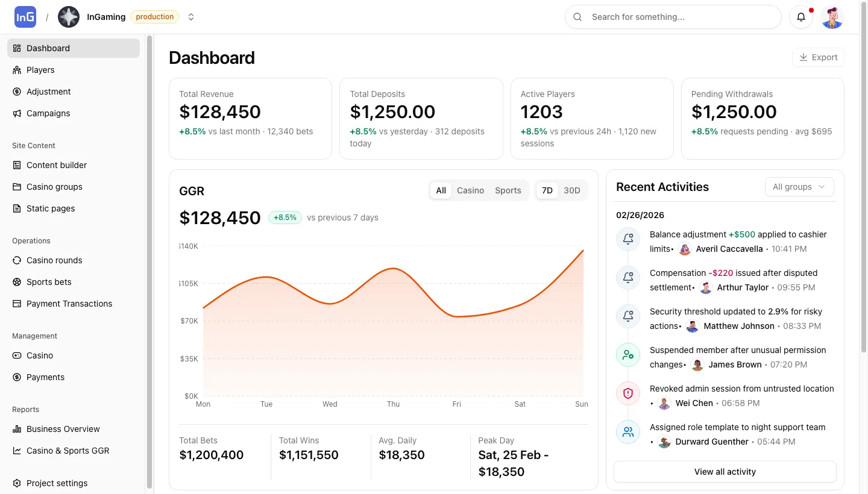
Task: Open the Players section from the sidebar
Action: (41, 70)
